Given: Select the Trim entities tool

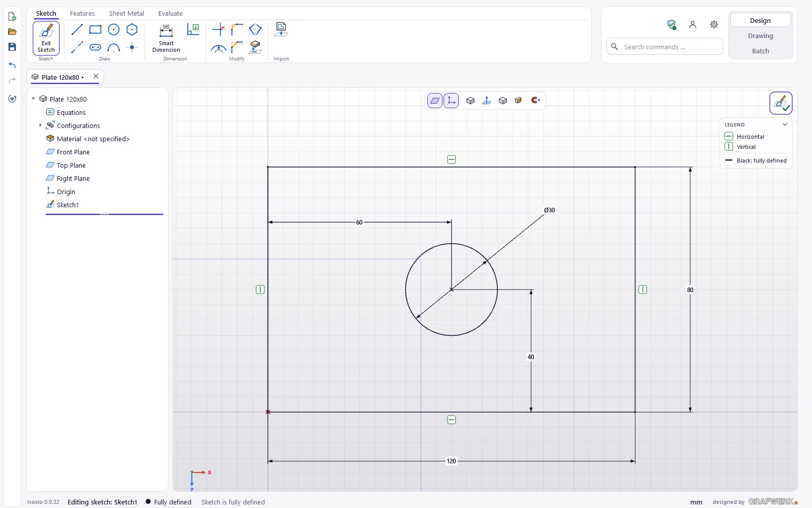Looking at the screenshot, I should tap(219, 29).
